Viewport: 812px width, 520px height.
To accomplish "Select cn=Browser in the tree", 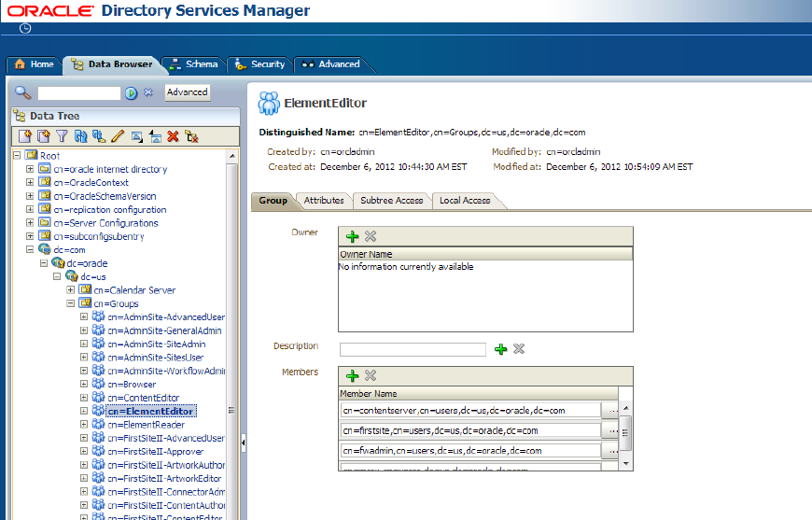I will pos(132,385).
